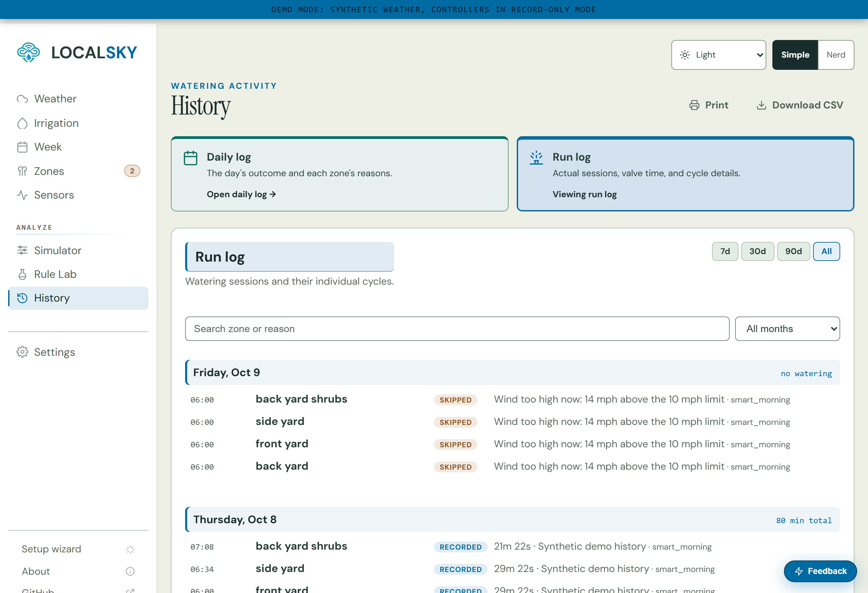The width and height of the screenshot is (868, 593).
Task: Click the printer icon beside Print
Action: (694, 105)
